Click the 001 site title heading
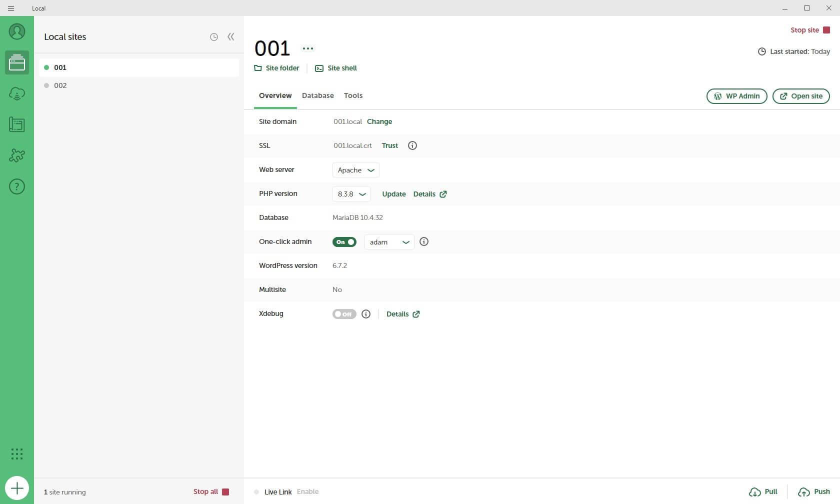Viewport: 840px width, 504px height. pos(272,48)
